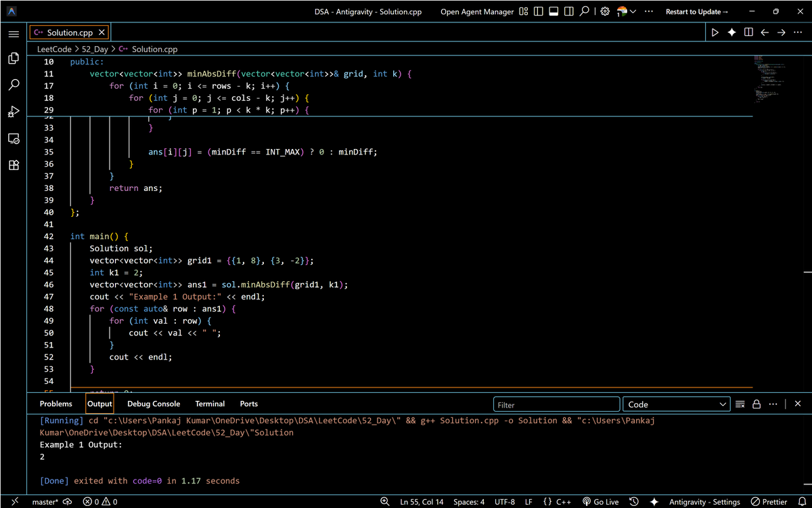Open the hamburger application menu

pos(14,33)
